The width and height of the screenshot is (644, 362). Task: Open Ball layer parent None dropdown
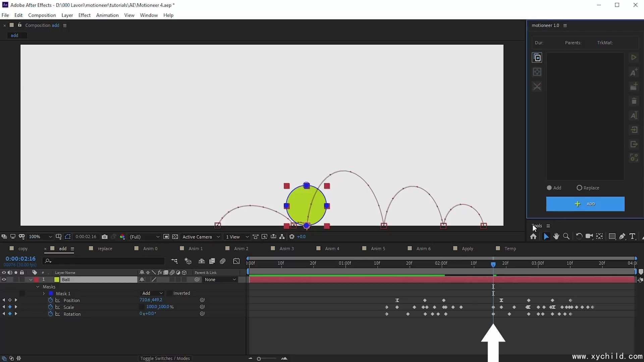[220, 280]
